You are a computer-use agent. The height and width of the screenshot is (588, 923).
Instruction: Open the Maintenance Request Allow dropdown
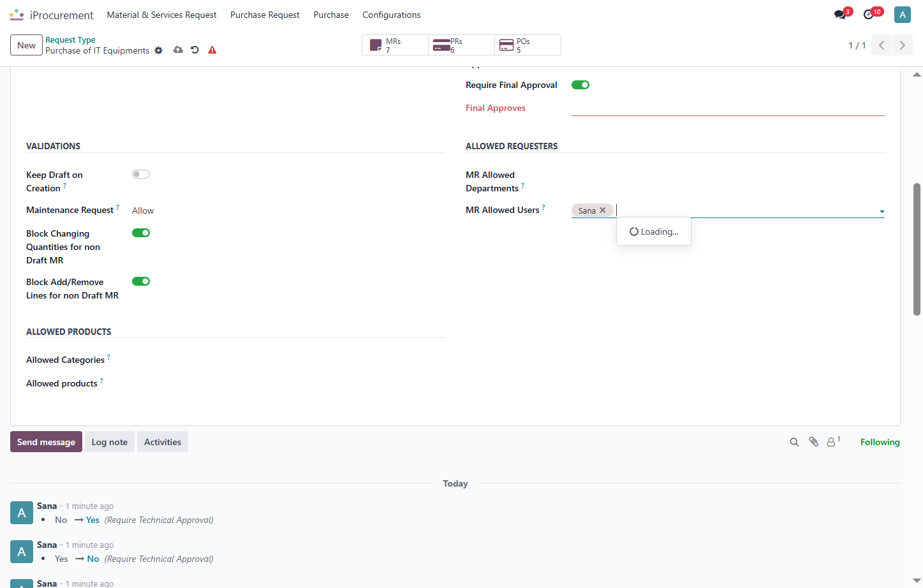pyautogui.click(x=143, y=210)
